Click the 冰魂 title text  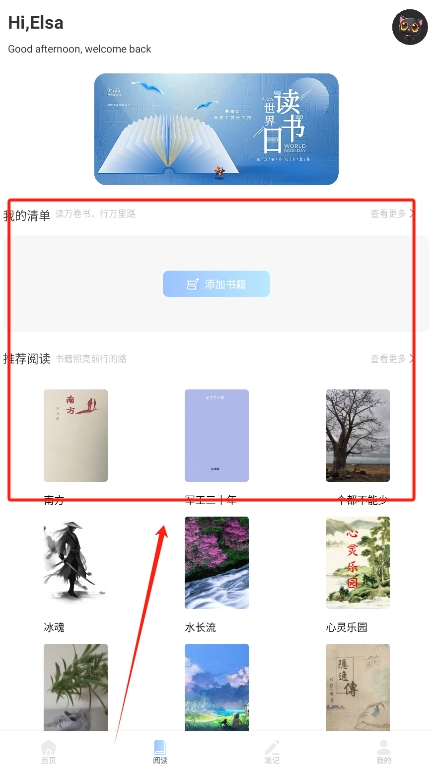(54, 627)
